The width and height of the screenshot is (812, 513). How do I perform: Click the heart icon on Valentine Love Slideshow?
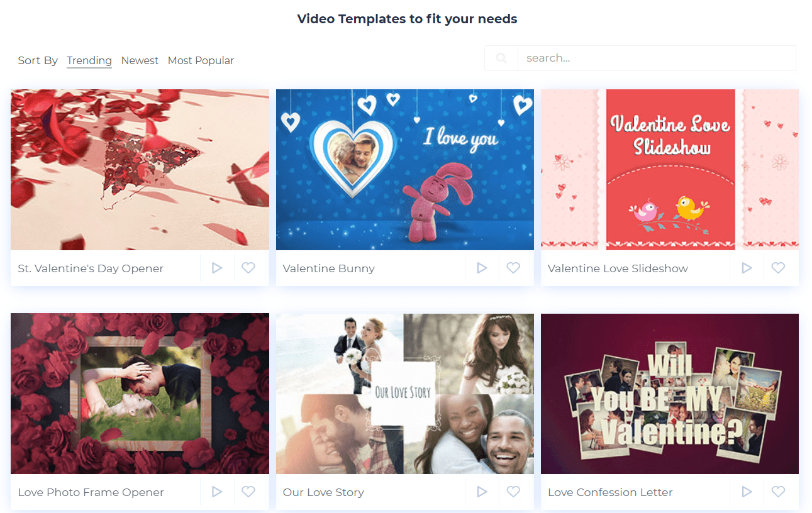click(x=778, y=268)
